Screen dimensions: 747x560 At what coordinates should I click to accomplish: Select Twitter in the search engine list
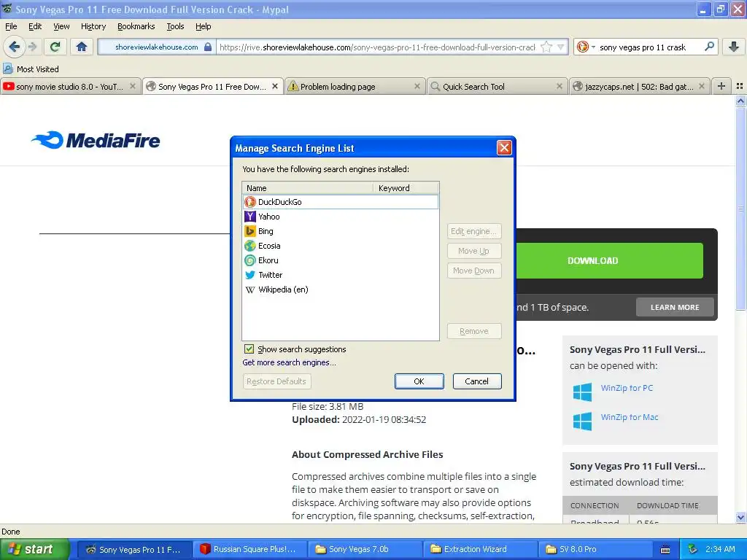pyautogui.click(x=341, y=275)
